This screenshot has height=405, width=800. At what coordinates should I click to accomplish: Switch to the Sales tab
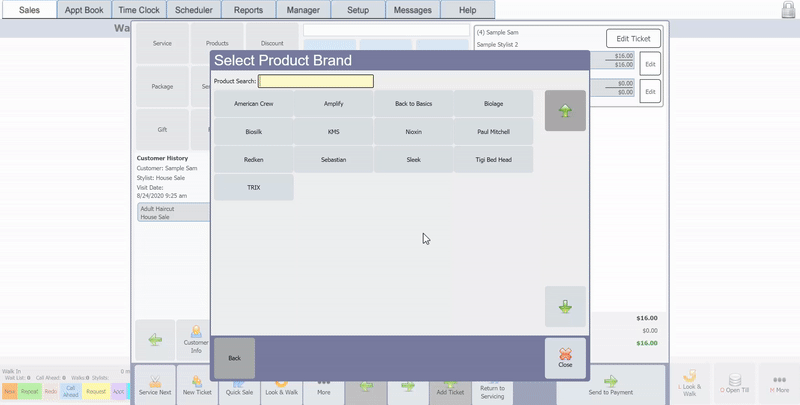[x=29, y=10]
